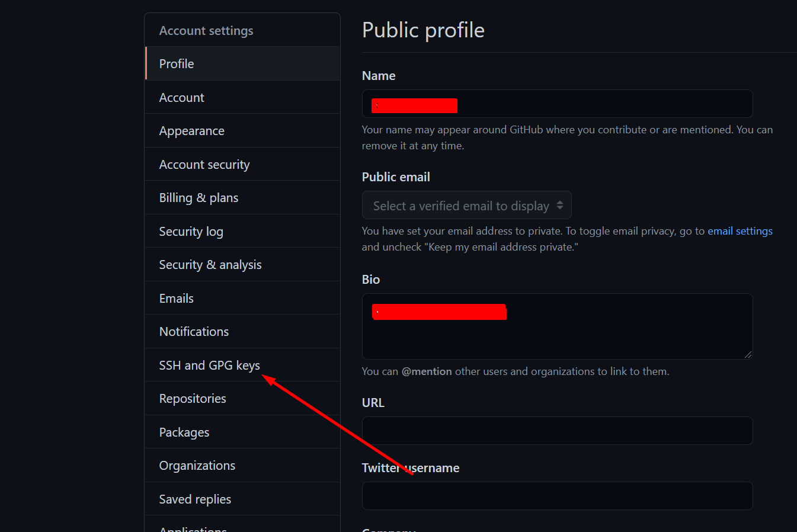Select the Profile sidebar item
The height and width of the screenshot is (532, 797).
[x=176, y=63]
